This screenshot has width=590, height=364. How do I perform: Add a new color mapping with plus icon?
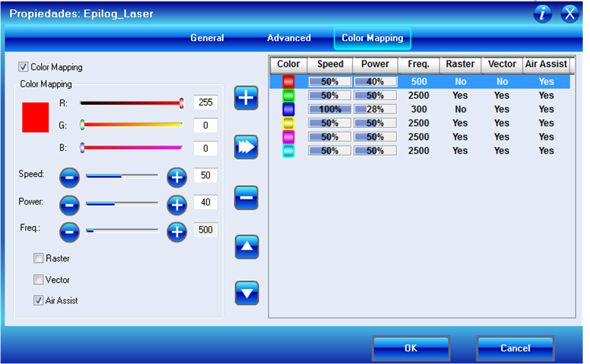tap(246, 98)
